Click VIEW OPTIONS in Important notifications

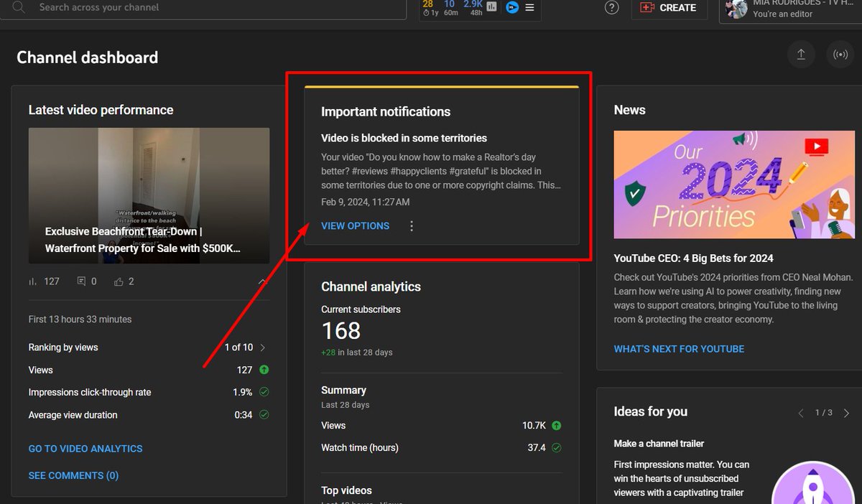355,225
